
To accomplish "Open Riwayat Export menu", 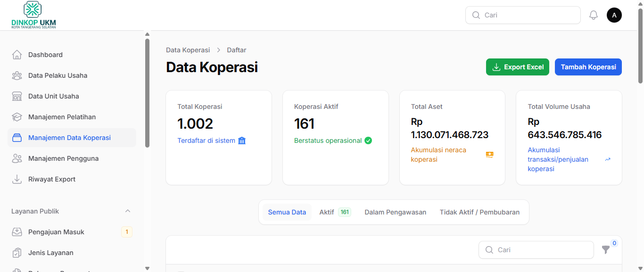I will point(72,179).
